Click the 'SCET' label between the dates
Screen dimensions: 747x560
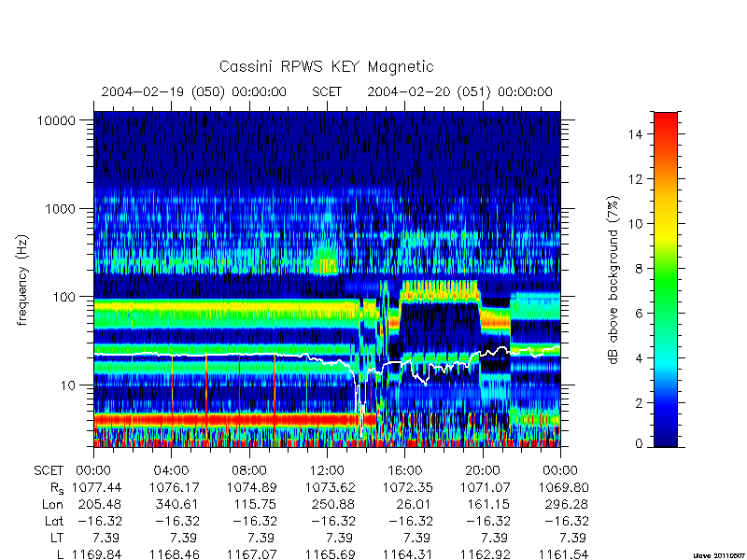click(x=327, y=91)
